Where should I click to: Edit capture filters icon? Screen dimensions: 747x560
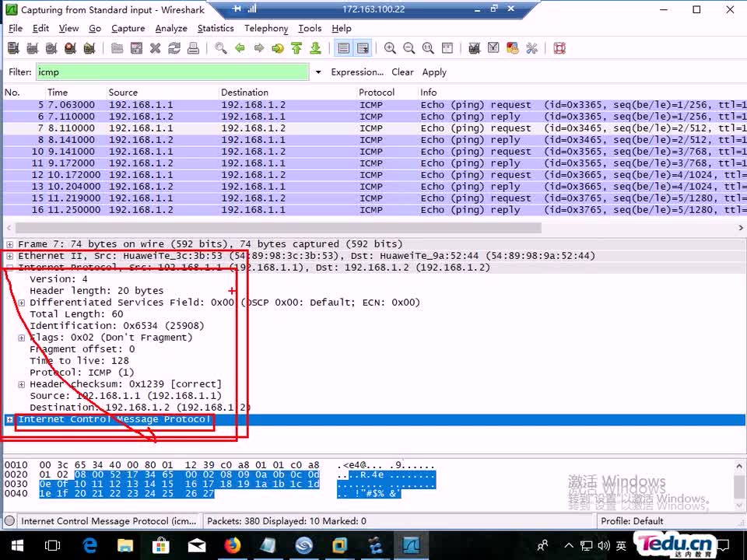click(475, 48)
